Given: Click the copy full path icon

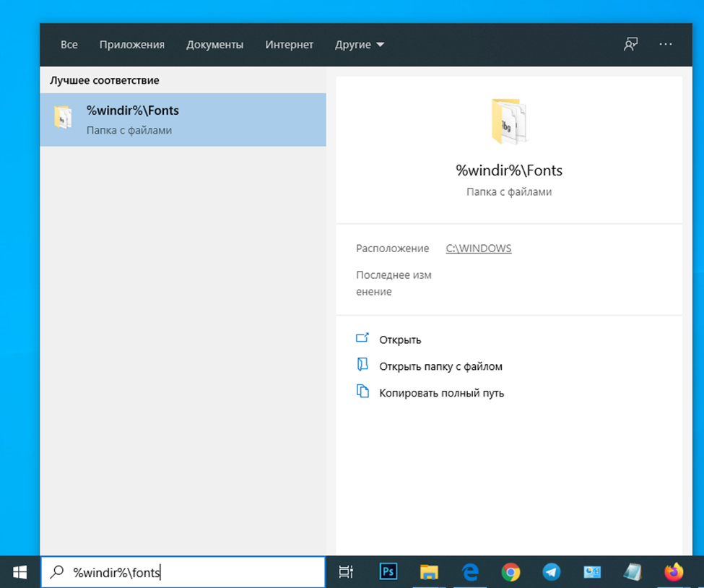Looking at the screenshot, I should pyautogui.click(x=362, y=392).
